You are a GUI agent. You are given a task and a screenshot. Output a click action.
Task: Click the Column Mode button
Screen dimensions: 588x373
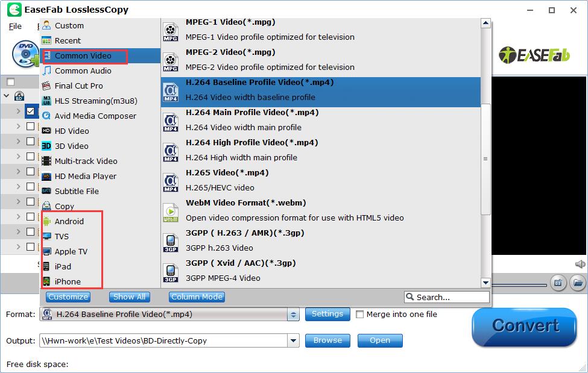[x=197, y=297]
